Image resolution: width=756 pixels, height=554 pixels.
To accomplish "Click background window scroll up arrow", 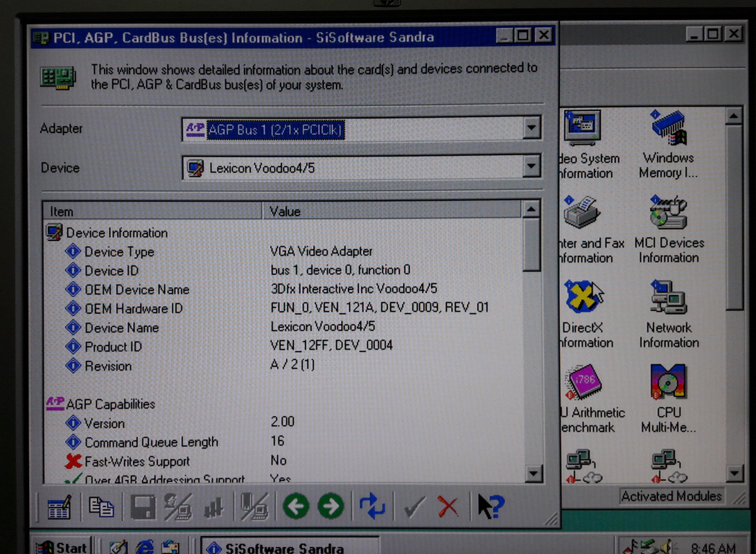I will click(x=734, y=116).
